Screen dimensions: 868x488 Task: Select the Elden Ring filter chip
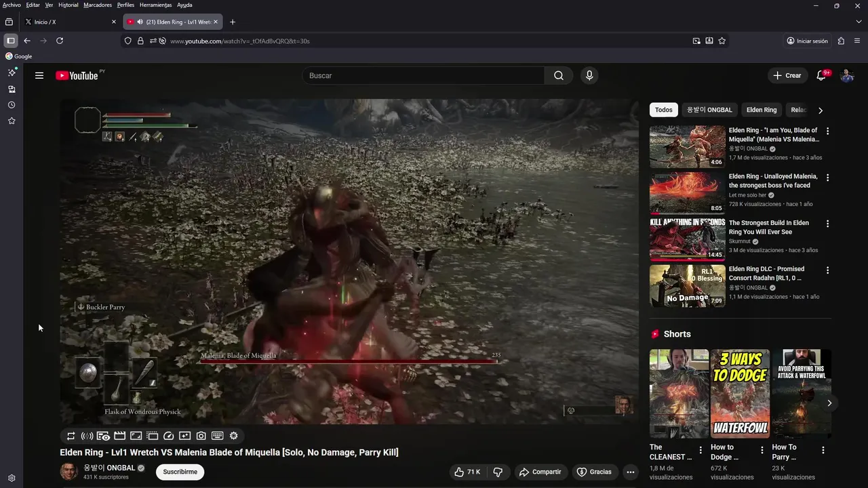762,110
